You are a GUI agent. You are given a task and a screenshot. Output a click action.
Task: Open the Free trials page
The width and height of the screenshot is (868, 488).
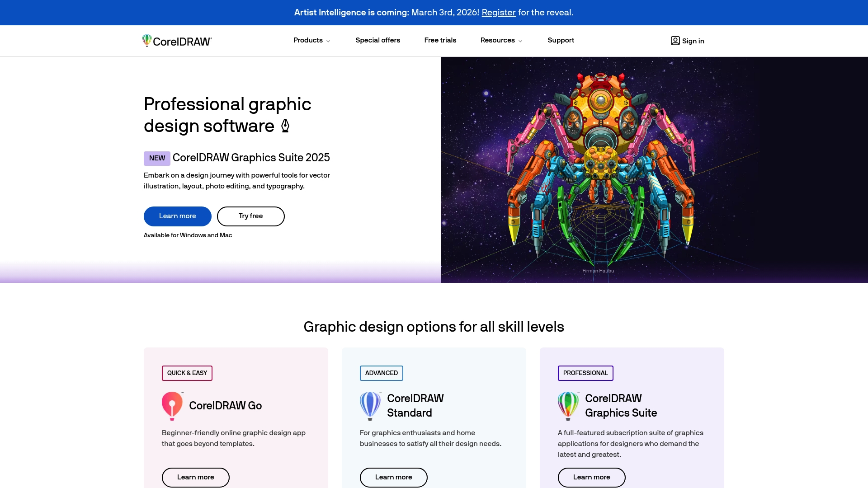click(440, 40)
